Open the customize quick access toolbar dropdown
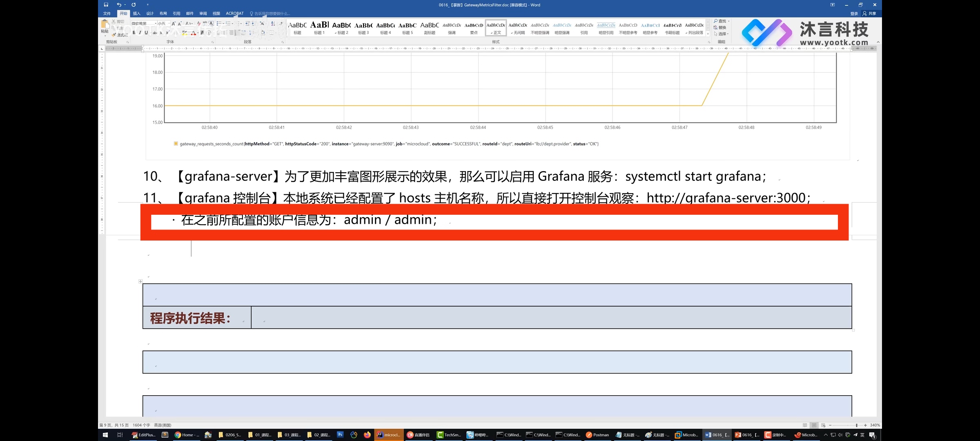Viewport: 980px width, 441px height. (148, 5)
